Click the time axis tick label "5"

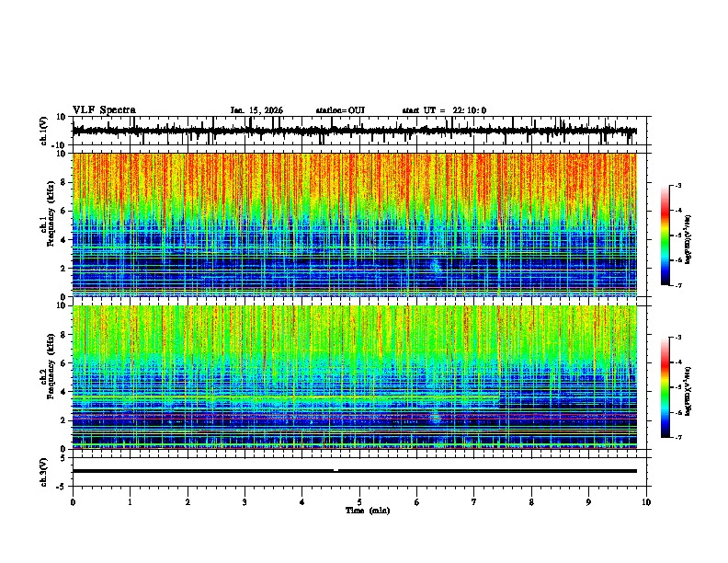click(x=359, y=502)
